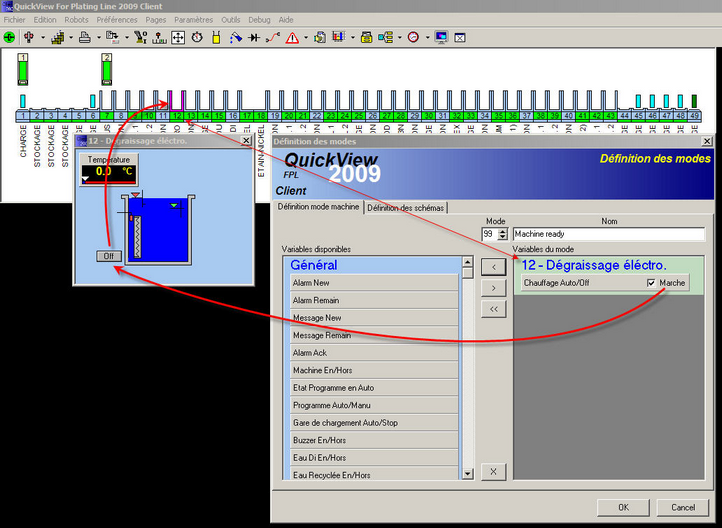This screenshot has width=722, height=528.
Task: Click the colored bar chart icon
Action: pyautogui.click(x=339, y=36)
